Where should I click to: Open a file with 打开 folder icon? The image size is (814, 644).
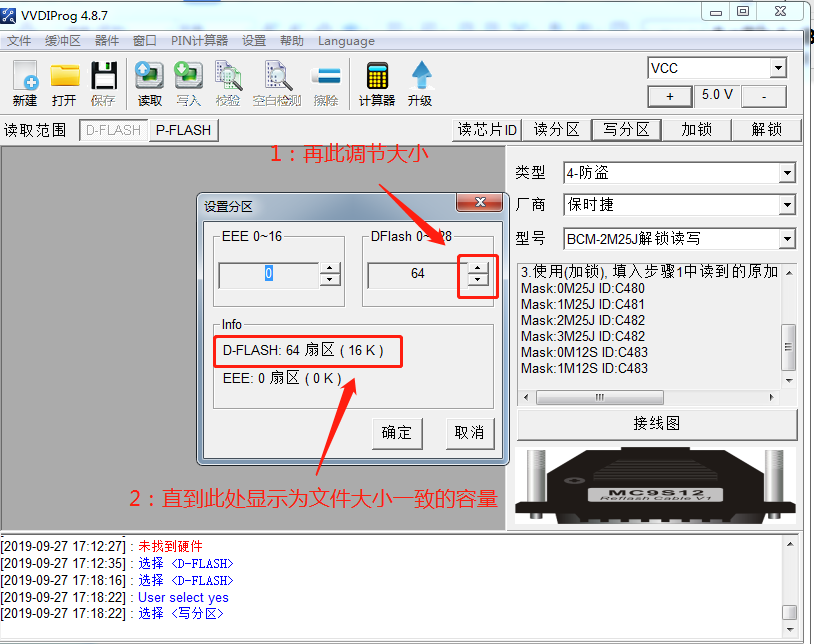pos(64,83)
